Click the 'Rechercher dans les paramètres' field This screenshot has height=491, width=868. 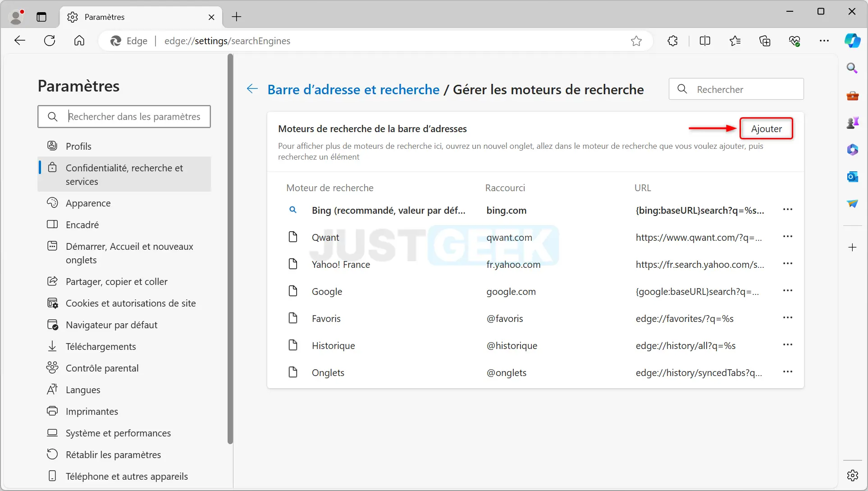click(x=124, y=117)
